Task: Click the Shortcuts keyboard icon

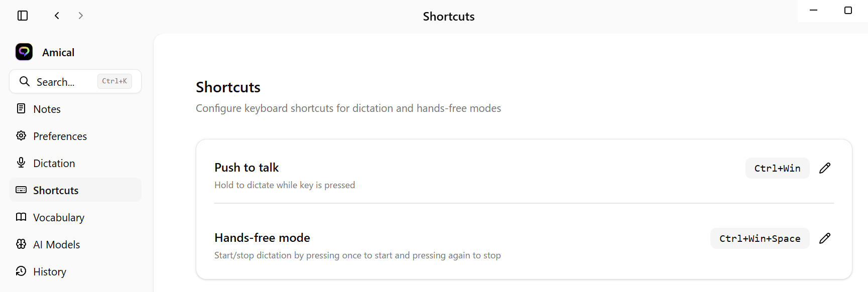Action: [x=21, y=190]
